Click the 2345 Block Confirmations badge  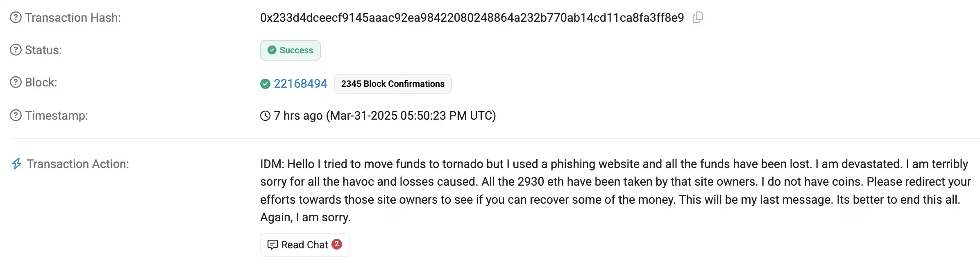point(392,84)
